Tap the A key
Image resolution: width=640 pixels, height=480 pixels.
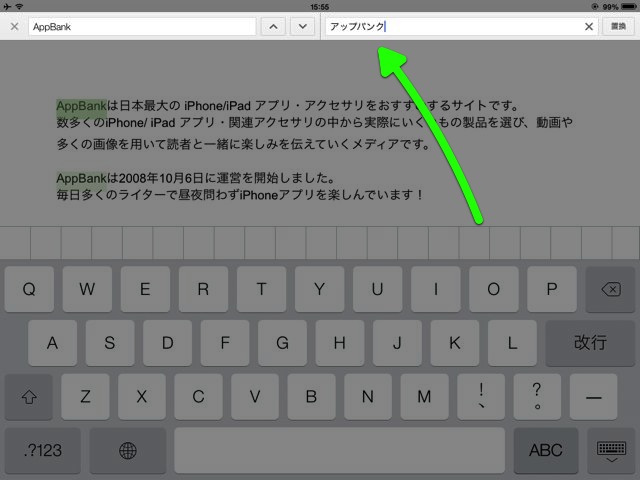(x=52, y=343)
